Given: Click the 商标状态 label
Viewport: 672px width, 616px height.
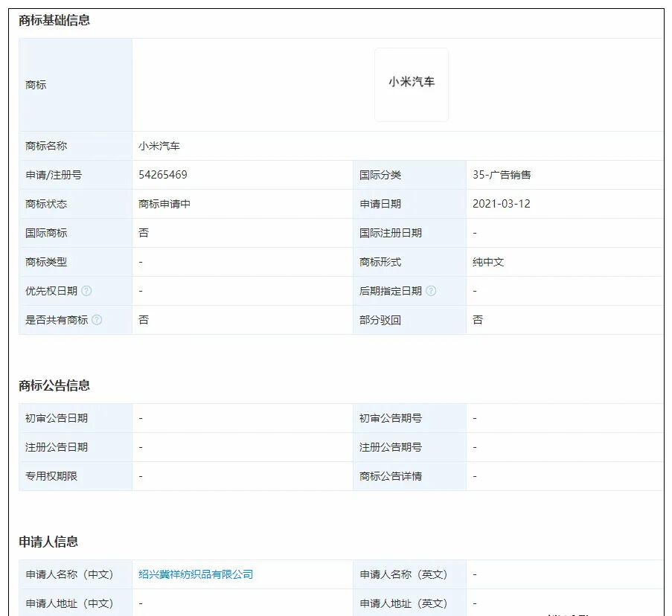Looking at the screenshot, I should 46,204.
